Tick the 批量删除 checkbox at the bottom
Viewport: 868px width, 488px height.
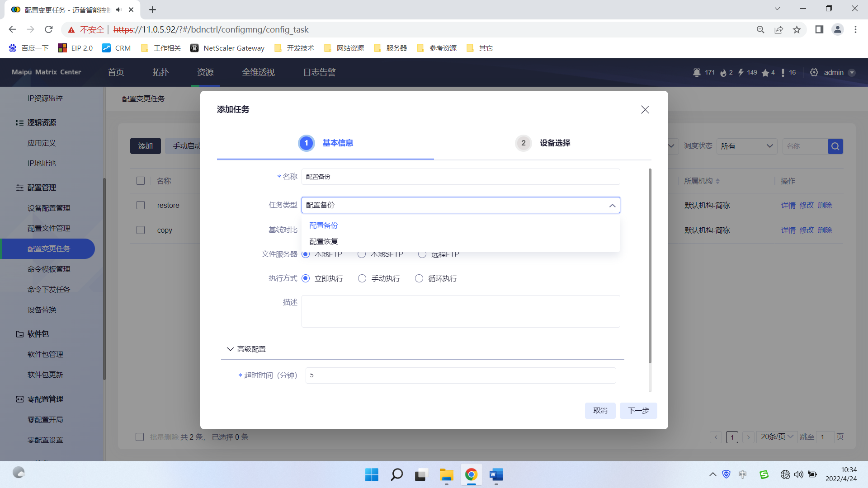point(140,437)
